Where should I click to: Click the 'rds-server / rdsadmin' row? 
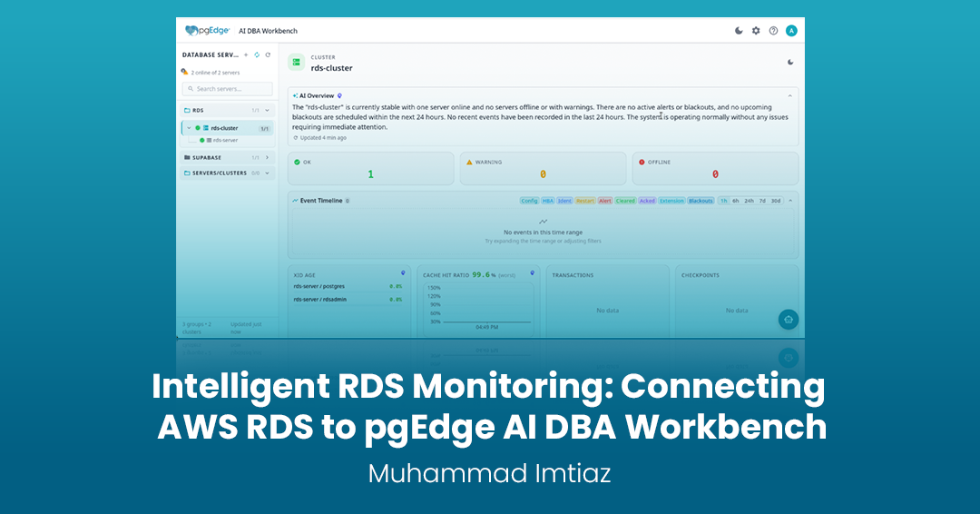tap(348, 300)
